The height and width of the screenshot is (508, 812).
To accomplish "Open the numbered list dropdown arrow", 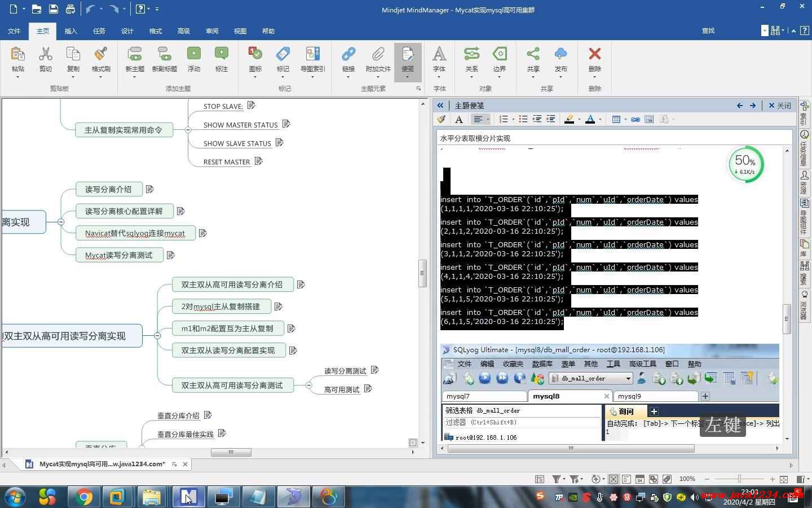I will (513, 119).
